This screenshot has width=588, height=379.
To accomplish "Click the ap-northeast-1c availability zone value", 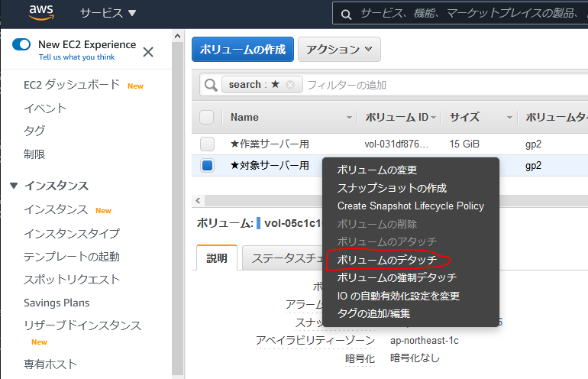I will pos(424,340).
